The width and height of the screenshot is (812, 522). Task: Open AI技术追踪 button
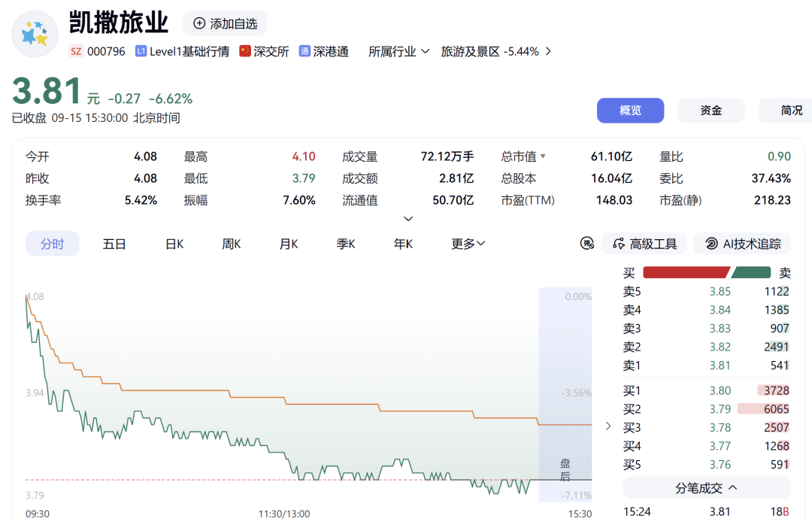coord(742,244)
